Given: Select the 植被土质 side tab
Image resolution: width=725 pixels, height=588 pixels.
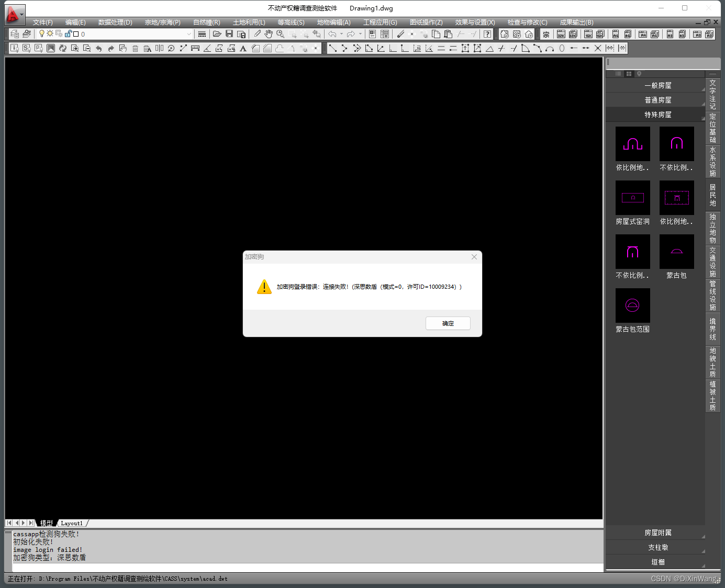Looking at the screenshot, I should click(x=712, y=396).
